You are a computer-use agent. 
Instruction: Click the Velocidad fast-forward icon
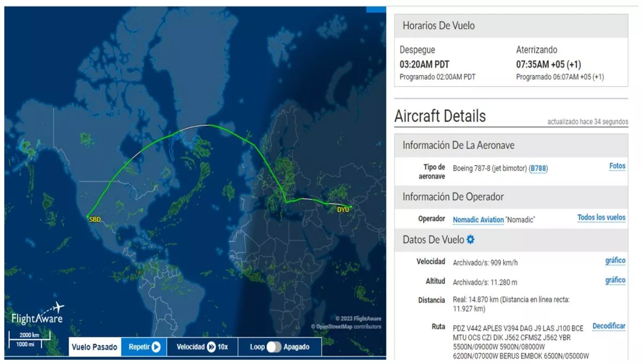point(212,347)
